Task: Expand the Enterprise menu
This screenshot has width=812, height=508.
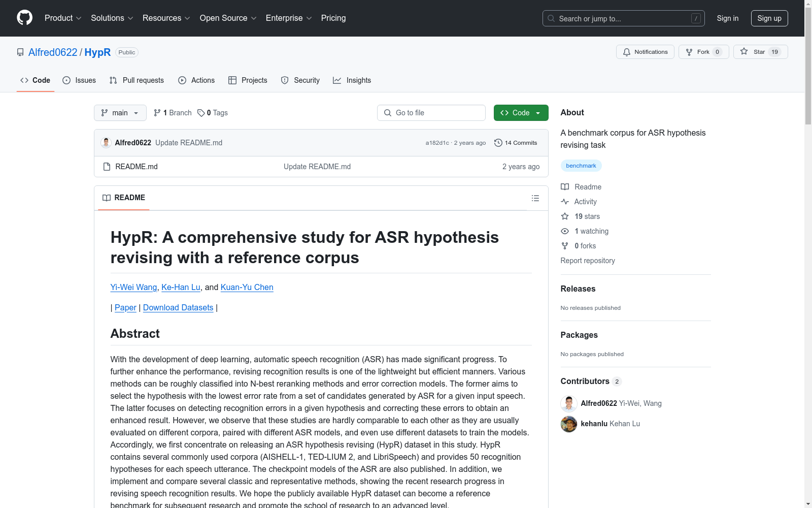Action: coord(289,18)
